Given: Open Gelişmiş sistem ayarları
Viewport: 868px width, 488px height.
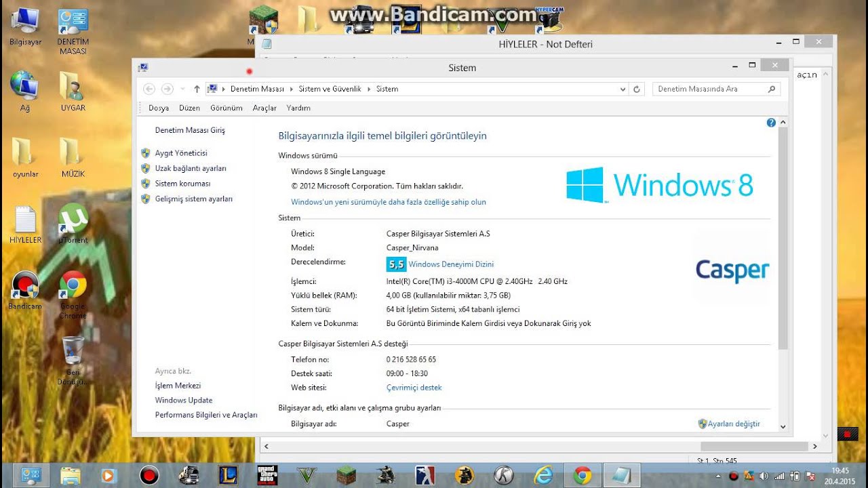Looking at the screenshot, I should [x=194, y=199].
